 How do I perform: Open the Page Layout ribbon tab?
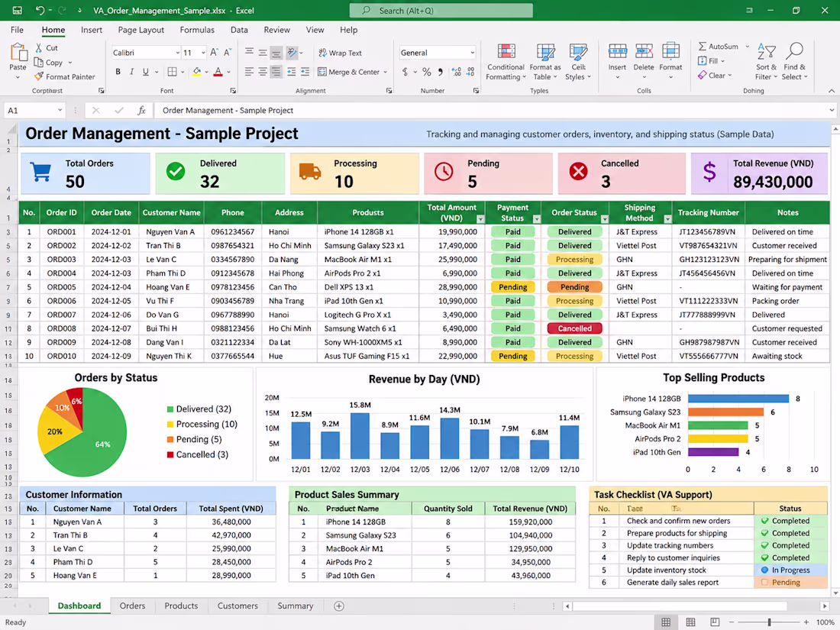(141, 30)
